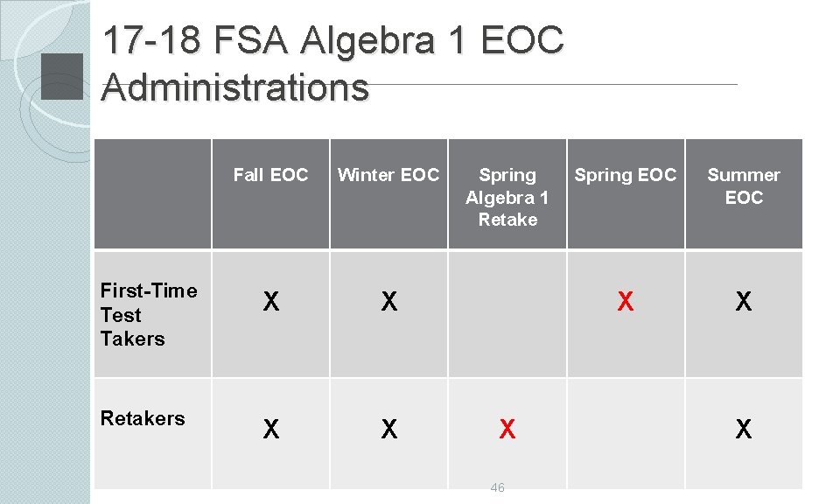Click the black X for First-Time Winter EOC
This screenshot has width=819, height=504.
coord(389,301)
